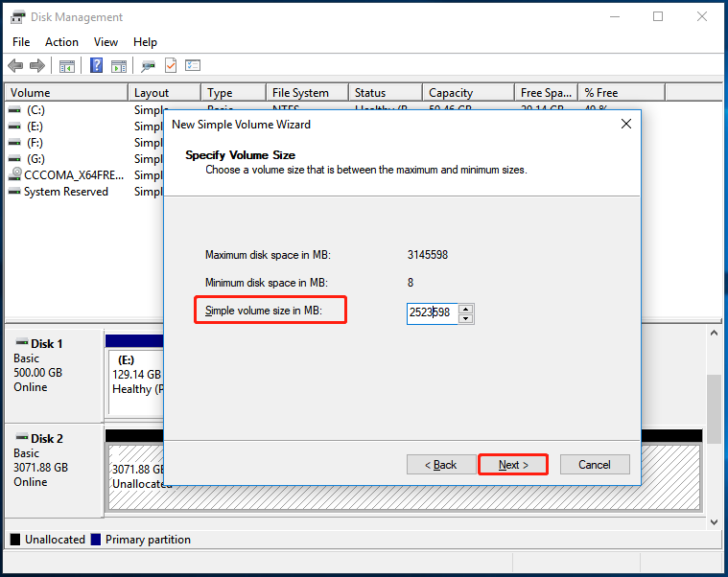Click the maximum value 3145598
Image resolution: width=728 pixels, height=577 pixels.
428,255
